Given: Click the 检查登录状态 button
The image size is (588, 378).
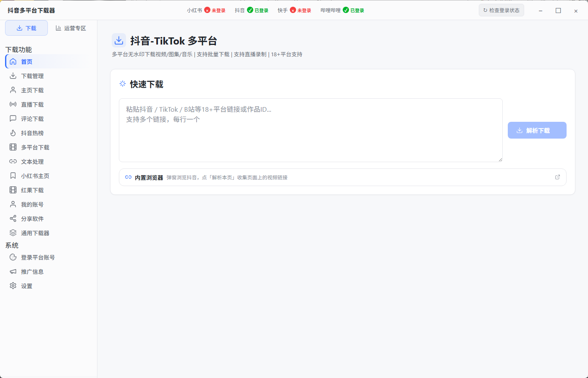Looking at the screenshot, I should [501, 10].
